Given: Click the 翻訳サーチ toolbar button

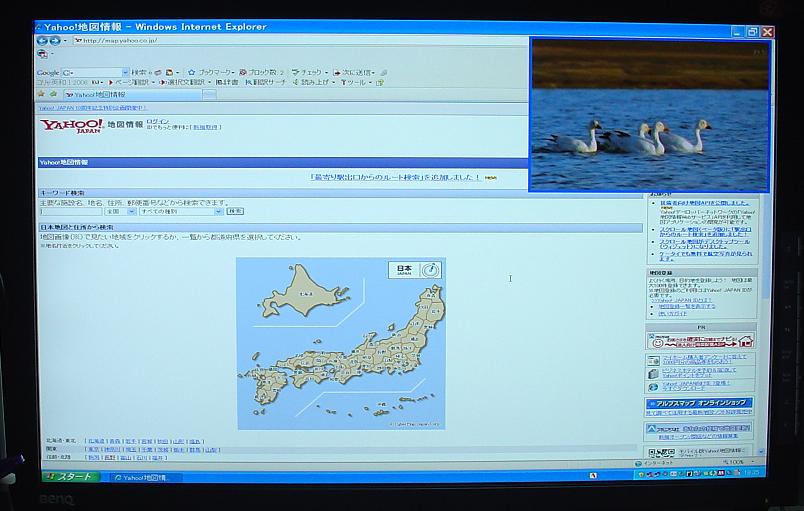Looking at the screenshot, I should [265, 82].
